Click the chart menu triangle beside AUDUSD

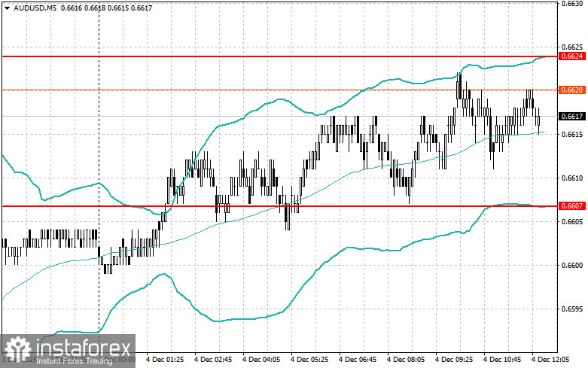click(7, 8)
